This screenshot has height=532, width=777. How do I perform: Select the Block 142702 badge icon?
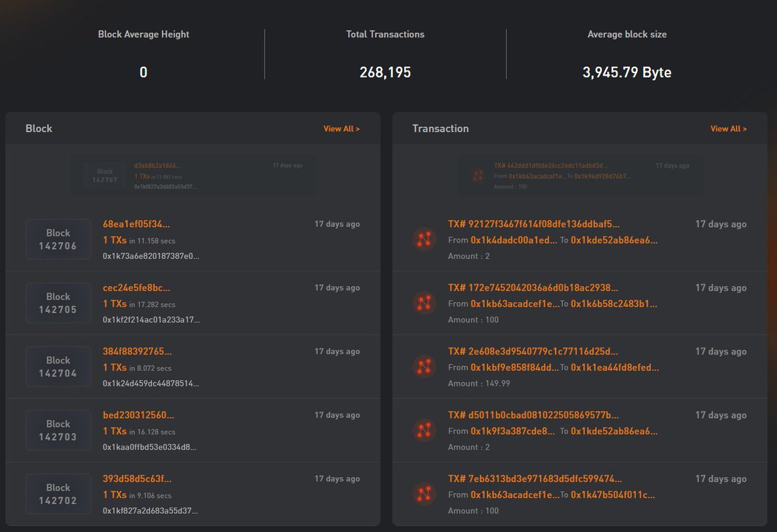coord(58,494)
